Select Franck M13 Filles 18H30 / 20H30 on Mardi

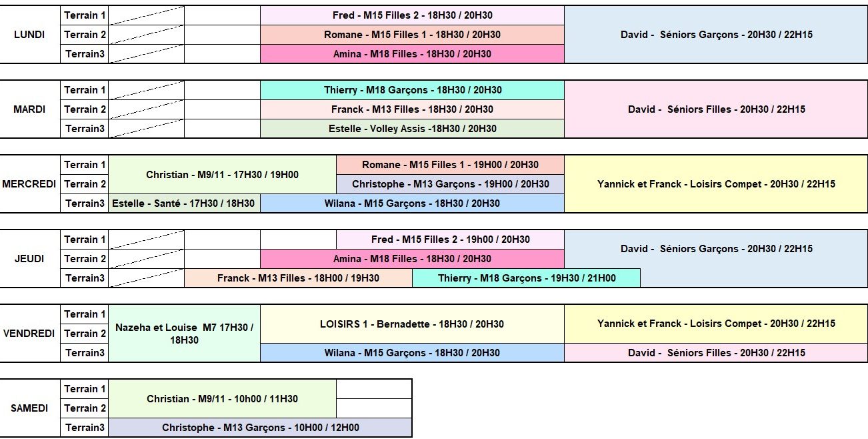pos(412,109)
